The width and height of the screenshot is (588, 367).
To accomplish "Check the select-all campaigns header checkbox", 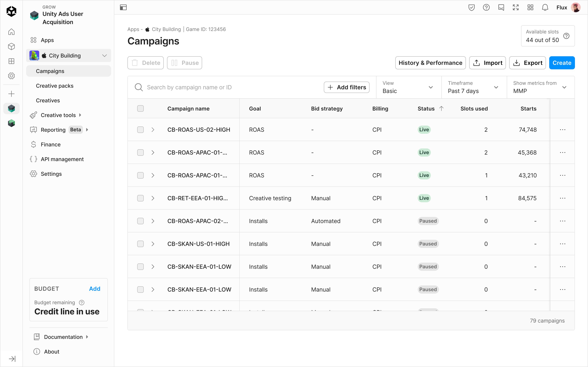I will [x=140, y=108].
